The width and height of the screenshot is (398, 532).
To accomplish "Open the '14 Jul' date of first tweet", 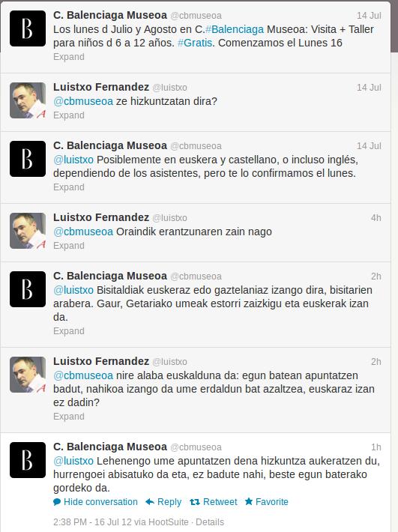I will point(369,16).
